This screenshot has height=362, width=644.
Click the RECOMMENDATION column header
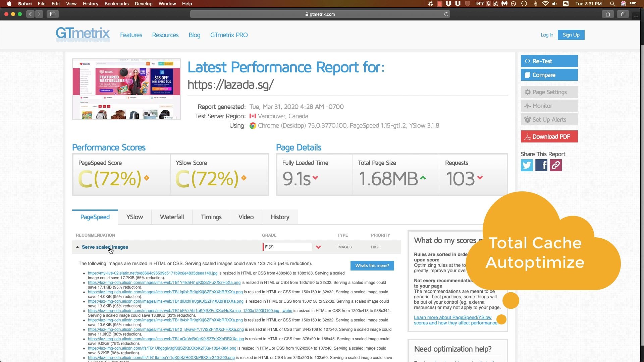click(95, 235)
